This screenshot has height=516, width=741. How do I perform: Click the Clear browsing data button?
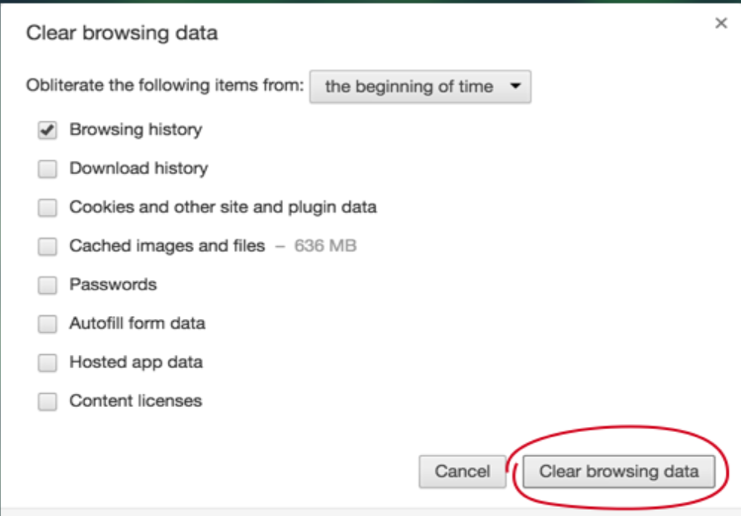pyautogui.click(x=619, y=471)
